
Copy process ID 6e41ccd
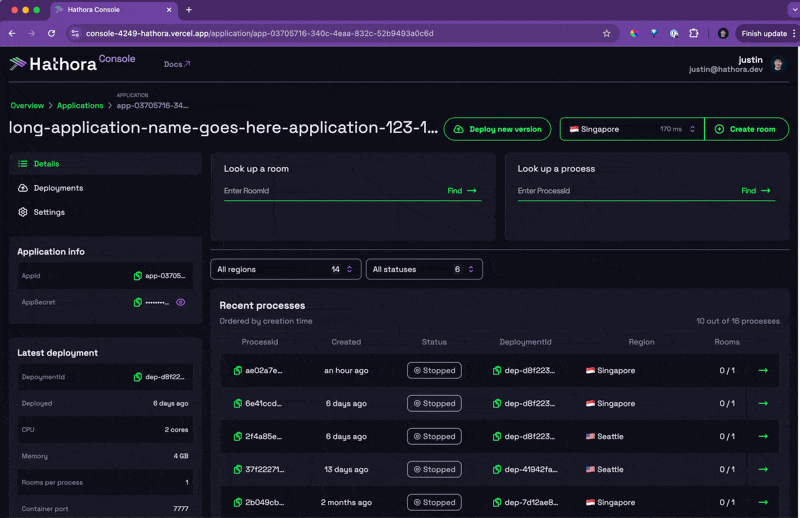[237, 404]
